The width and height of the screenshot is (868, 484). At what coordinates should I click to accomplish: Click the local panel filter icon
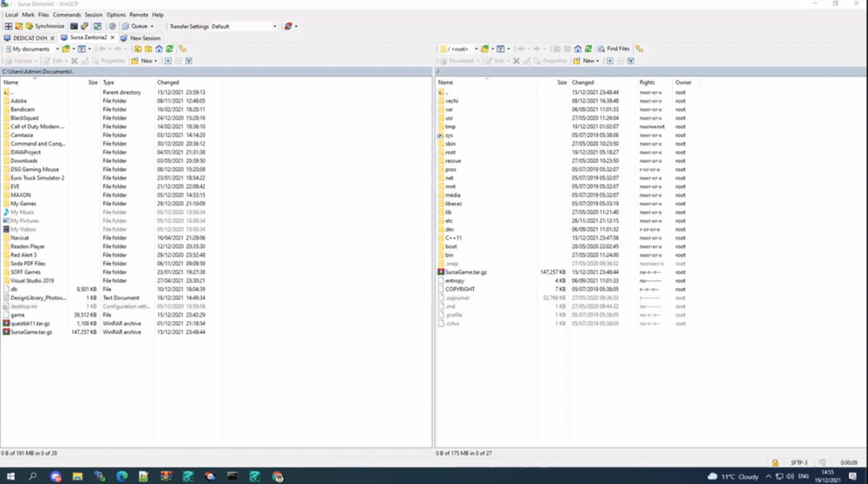(82, 49)
